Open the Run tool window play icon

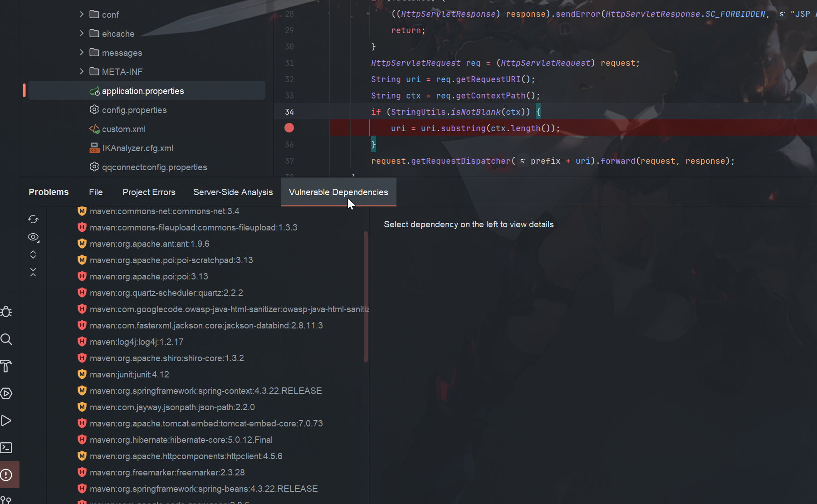pos(6,421)
